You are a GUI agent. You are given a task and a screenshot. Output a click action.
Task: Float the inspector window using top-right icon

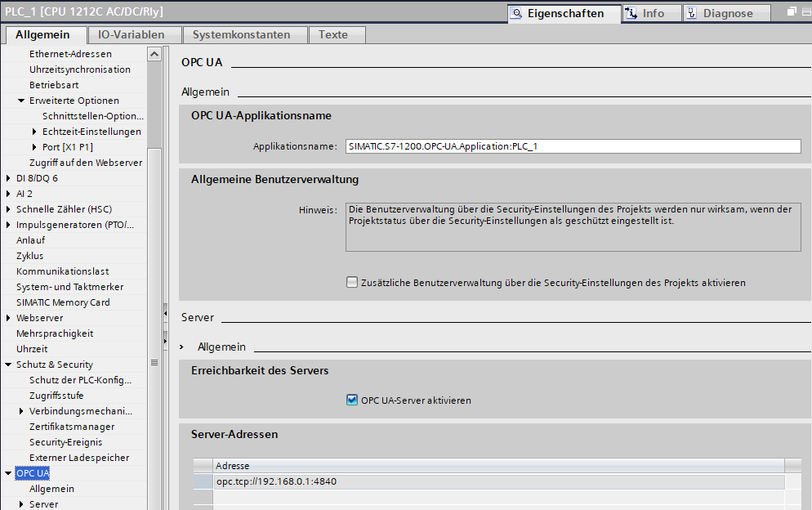click(x=792, y=11)
